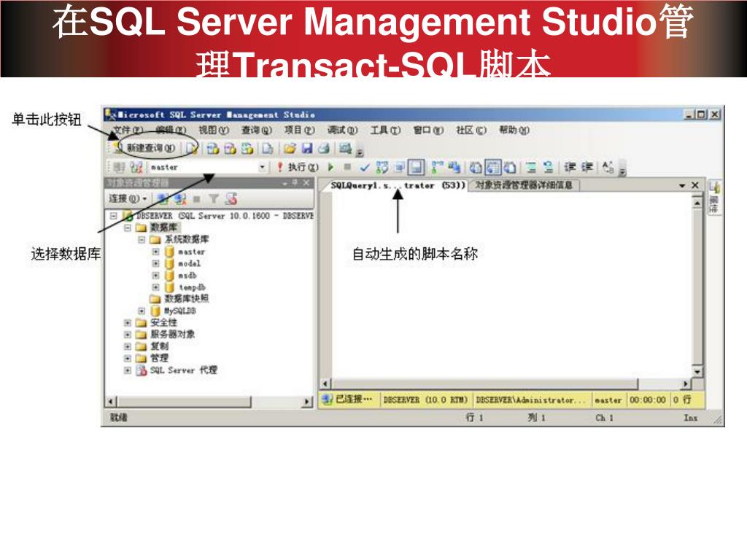This screenshot has height=560, width=747.
Task: Open the 调试 (Debug) menu
Action: click(342, 130)
